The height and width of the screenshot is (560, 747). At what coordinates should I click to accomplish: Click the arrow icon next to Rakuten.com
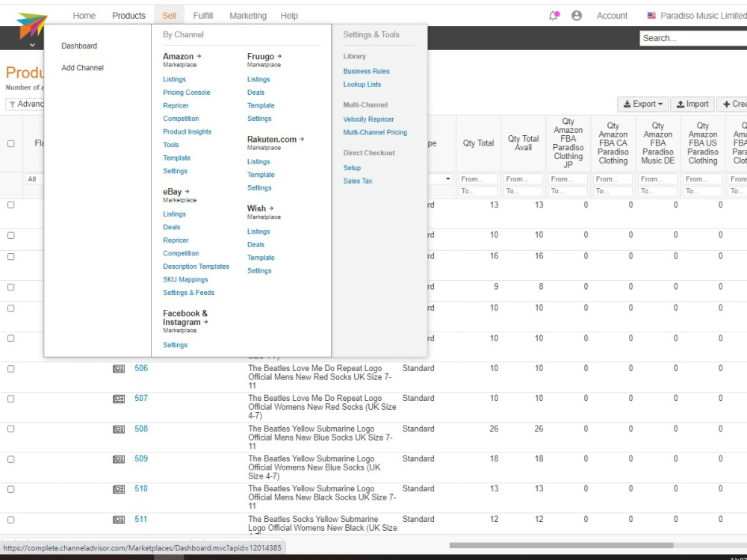302,140
